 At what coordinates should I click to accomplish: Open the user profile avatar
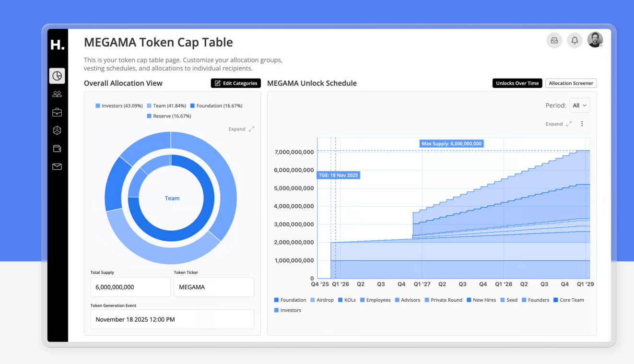coord(595,40)
